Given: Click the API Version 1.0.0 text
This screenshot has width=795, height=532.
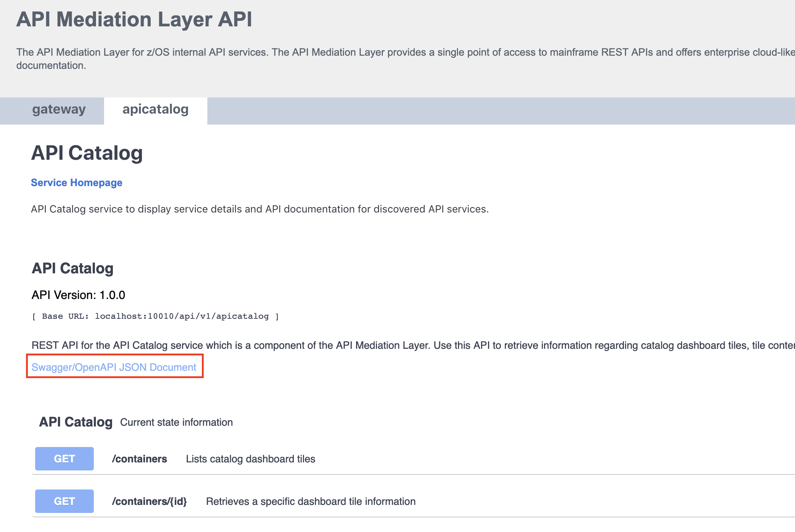Looking at the screenshot, I should click(x=78, y=295).
